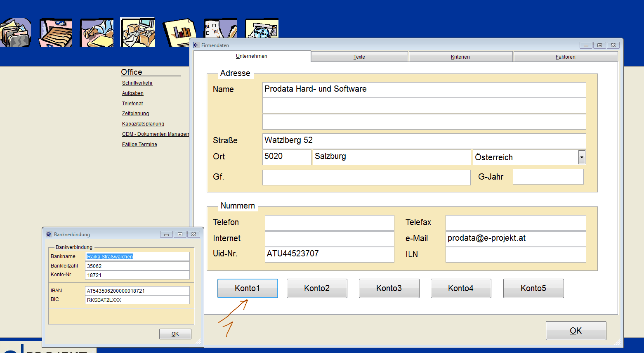
Task: Click the postal code field 5020
Action: click(x=287, y=157)
